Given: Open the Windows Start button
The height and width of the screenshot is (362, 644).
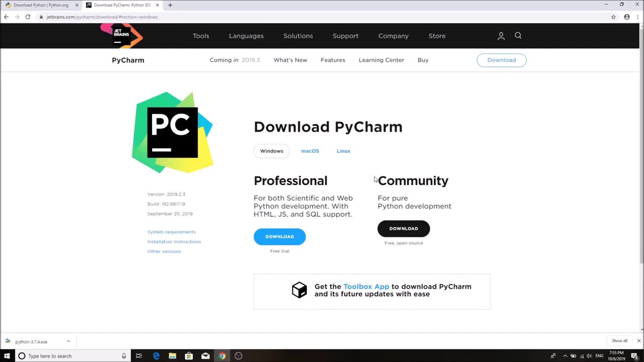Looking at the screenshot, I should coord(7,356).
